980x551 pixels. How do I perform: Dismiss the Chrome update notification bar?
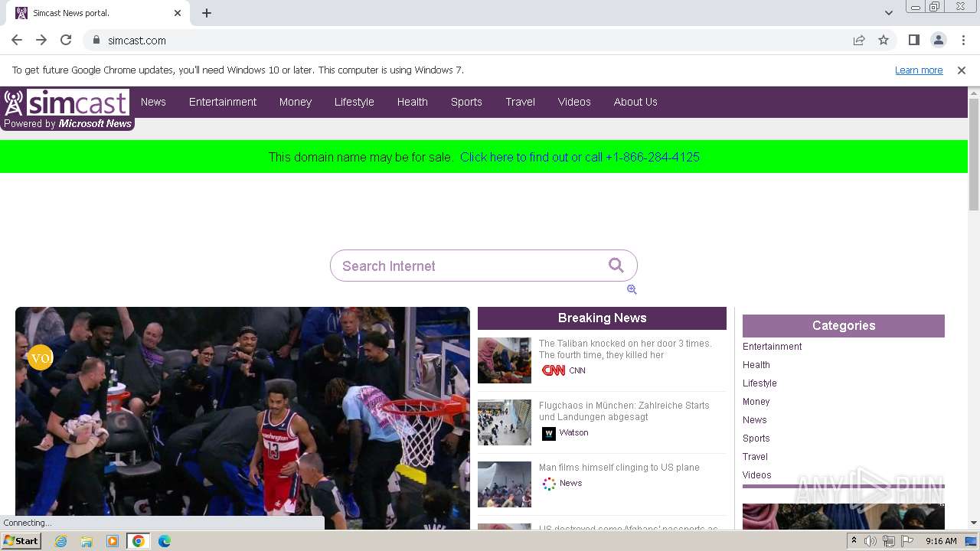pyautogui.click(x=962, y=70)
